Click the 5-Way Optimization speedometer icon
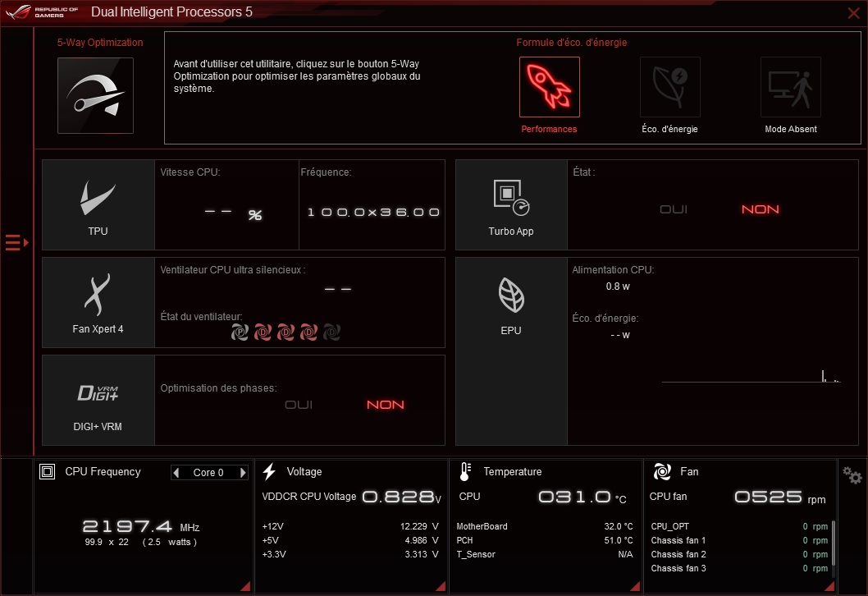The width and height of the screenshot is (868, 596). (95, 95)
